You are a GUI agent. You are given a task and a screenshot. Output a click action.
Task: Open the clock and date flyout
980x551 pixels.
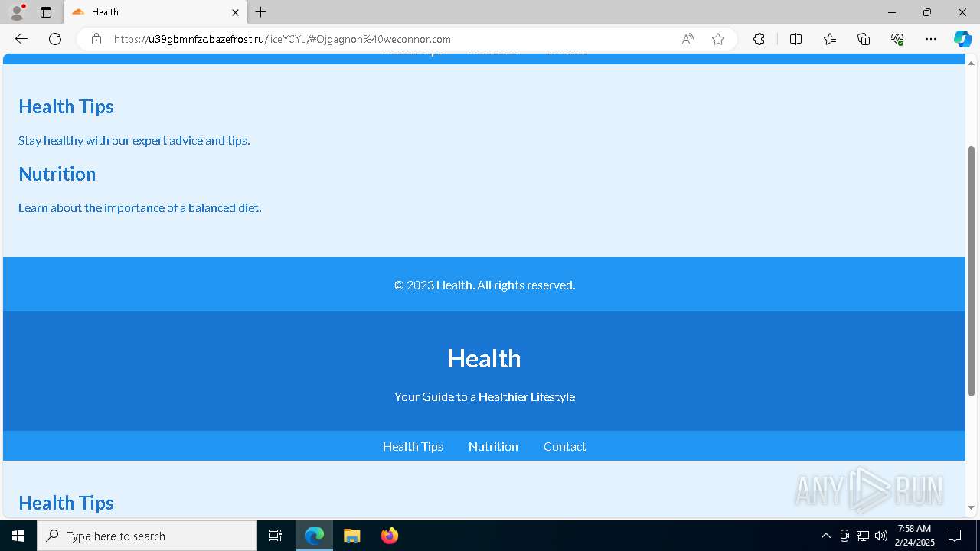point(914,536)
